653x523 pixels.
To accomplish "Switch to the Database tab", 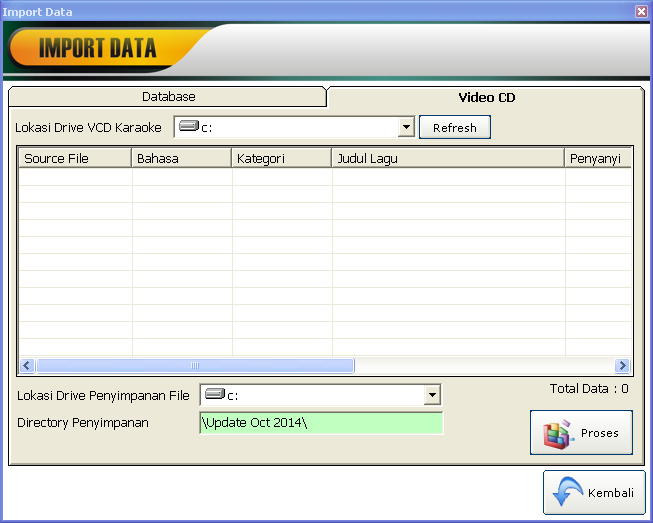I will (167, 97).
